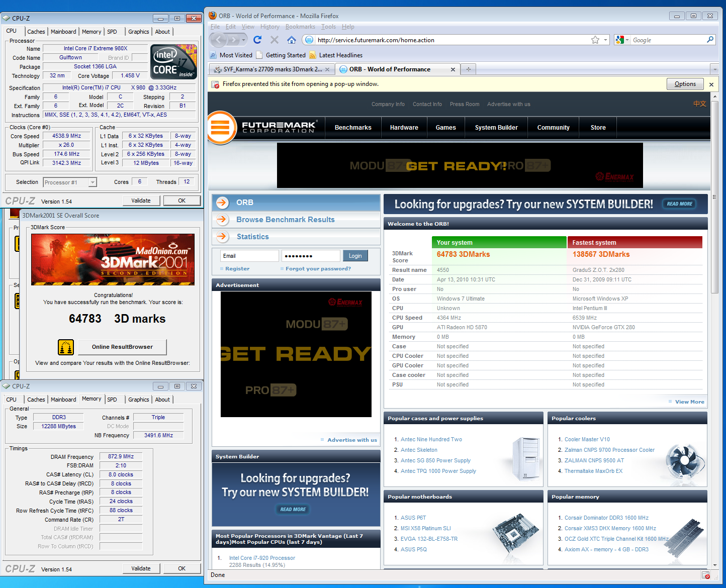The width and height of the screenshot is (726, 588).
Task: Open the search engine chooser dropdown
Action: tap(627, 40)
